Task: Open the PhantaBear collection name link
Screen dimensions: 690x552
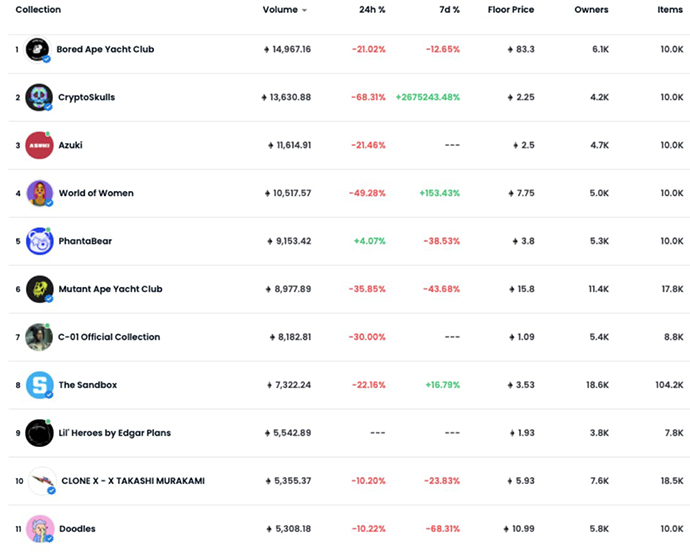Action: pyautogui.click(x=85, y=241)
